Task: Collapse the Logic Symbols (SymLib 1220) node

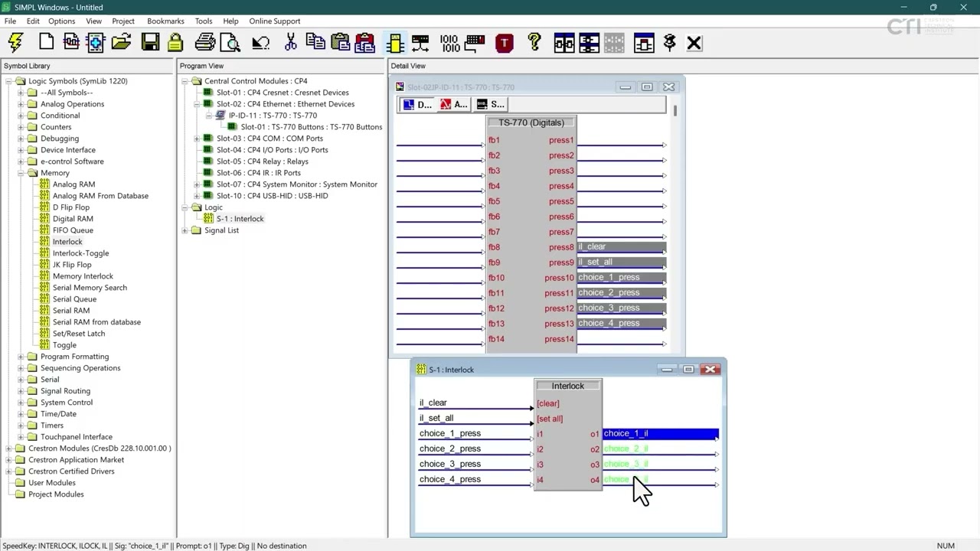Action: click(x=9, y=81)
